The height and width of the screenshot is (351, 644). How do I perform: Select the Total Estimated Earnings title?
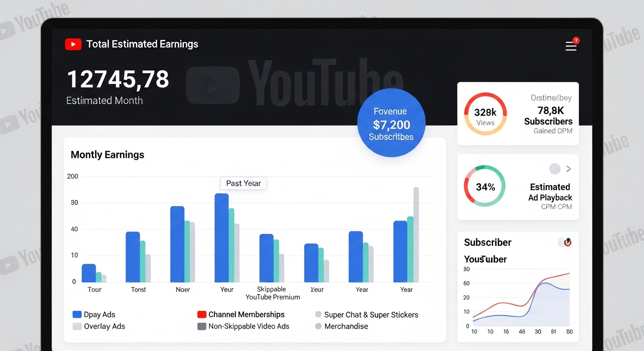(142, 44)
